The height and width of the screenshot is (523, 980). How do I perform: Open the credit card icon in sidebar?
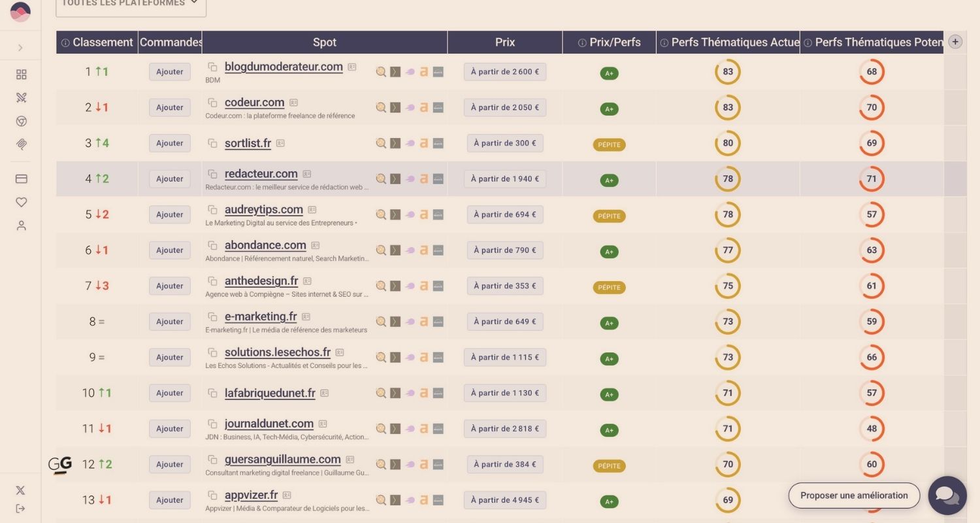21,178
